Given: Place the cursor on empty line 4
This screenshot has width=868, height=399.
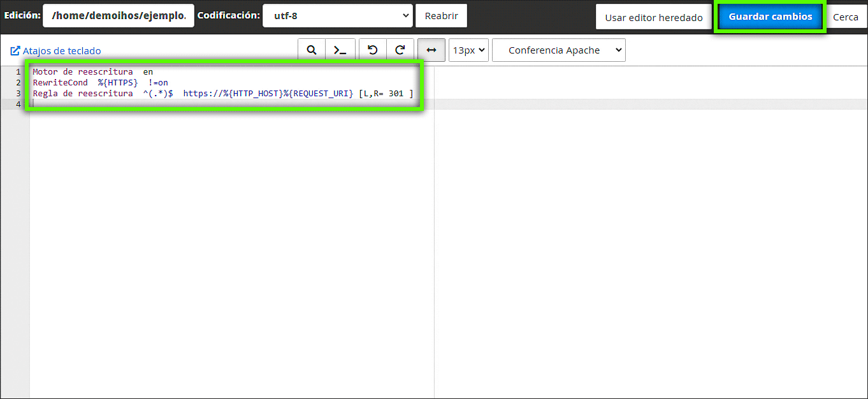Looking at the screenshot, I should (191, 105).
